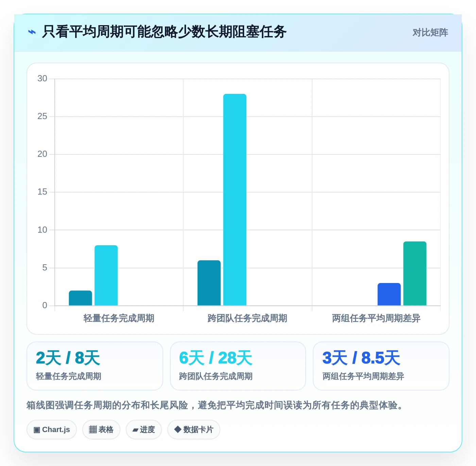Image resolution: width=476 pixels, height=466 pixels.
Task: Select the 数据卡片 tag chip
Action: [x=194, y=430]
